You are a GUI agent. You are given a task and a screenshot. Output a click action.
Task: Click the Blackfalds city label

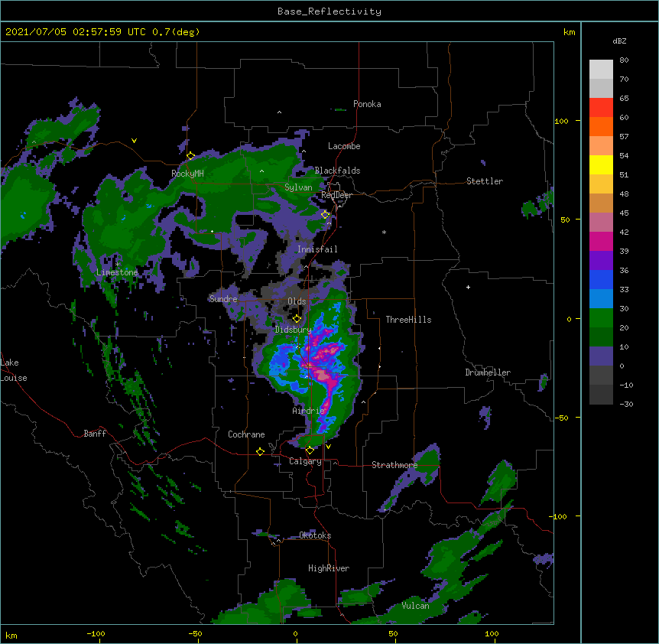pos(337,171)
